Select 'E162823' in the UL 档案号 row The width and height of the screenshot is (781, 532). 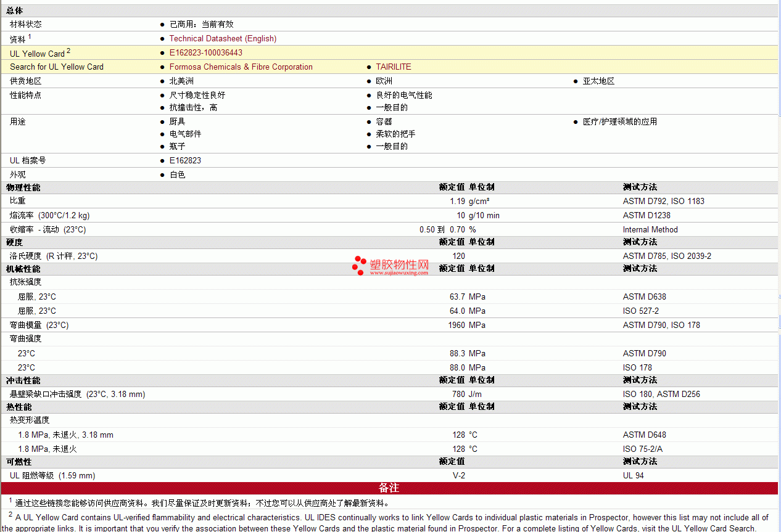pyautogui.click(x=186, y=160)
